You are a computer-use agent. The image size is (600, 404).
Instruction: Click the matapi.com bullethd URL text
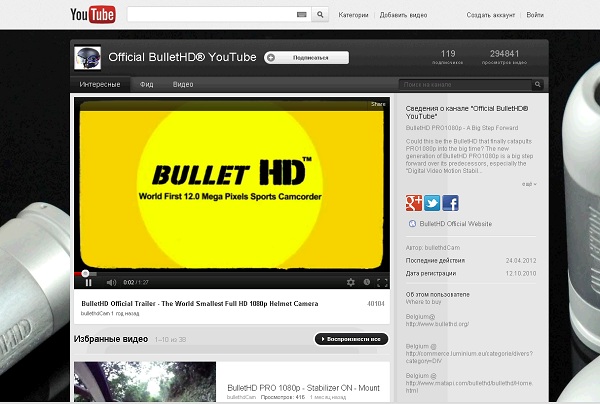click(x=469, y=387)
